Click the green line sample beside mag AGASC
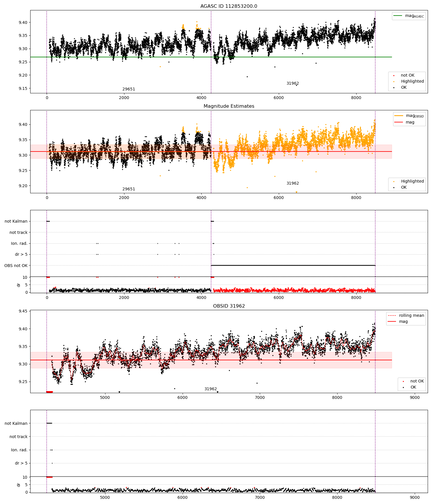 pyautogui.click(x=398, y=16)
